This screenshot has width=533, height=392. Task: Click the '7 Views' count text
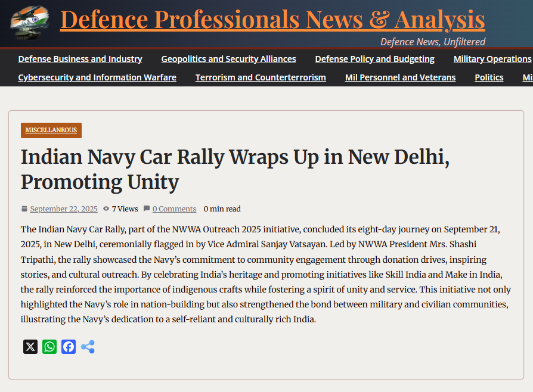pos(125,209)
